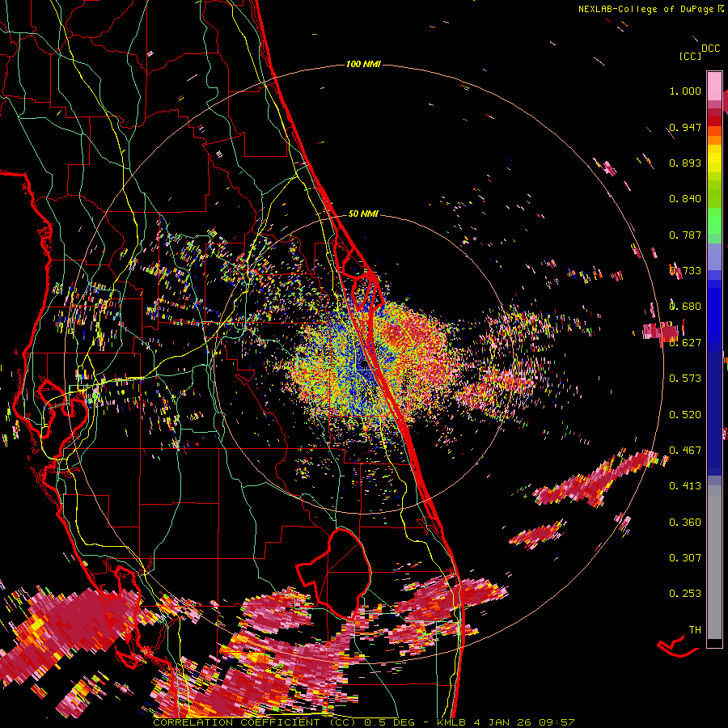Click the 0.413 scale value
728x728 pixels.
click(x=685, y=486)
